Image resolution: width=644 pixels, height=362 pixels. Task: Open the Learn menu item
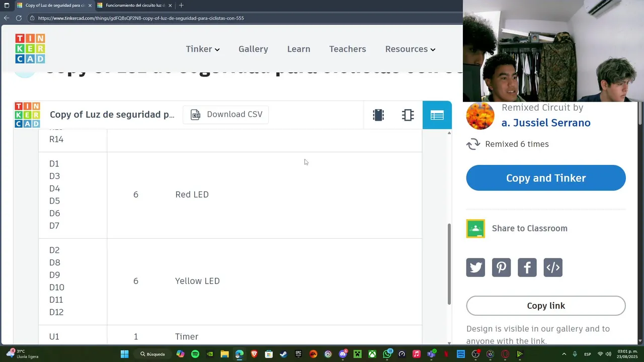tap(298, 49)
